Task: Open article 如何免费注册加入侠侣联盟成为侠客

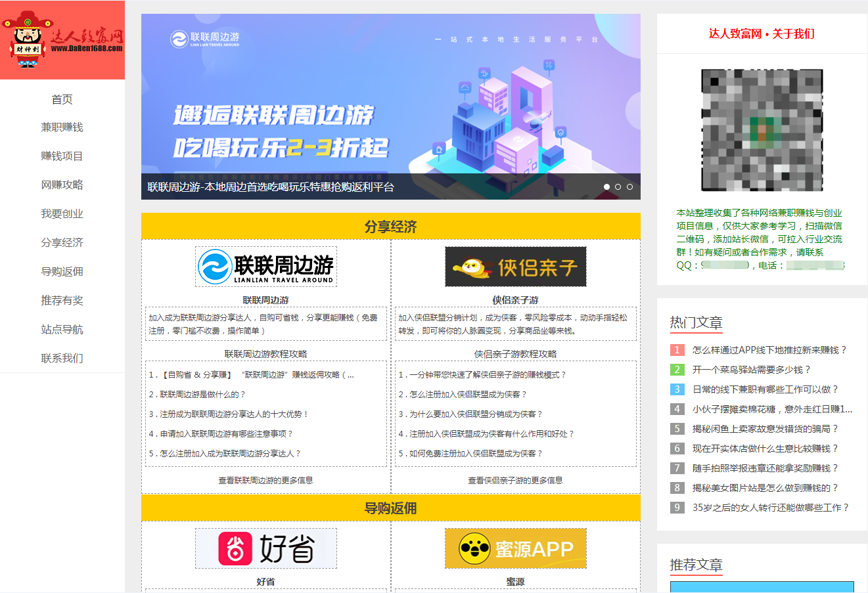Action: (x=470, y=454)
